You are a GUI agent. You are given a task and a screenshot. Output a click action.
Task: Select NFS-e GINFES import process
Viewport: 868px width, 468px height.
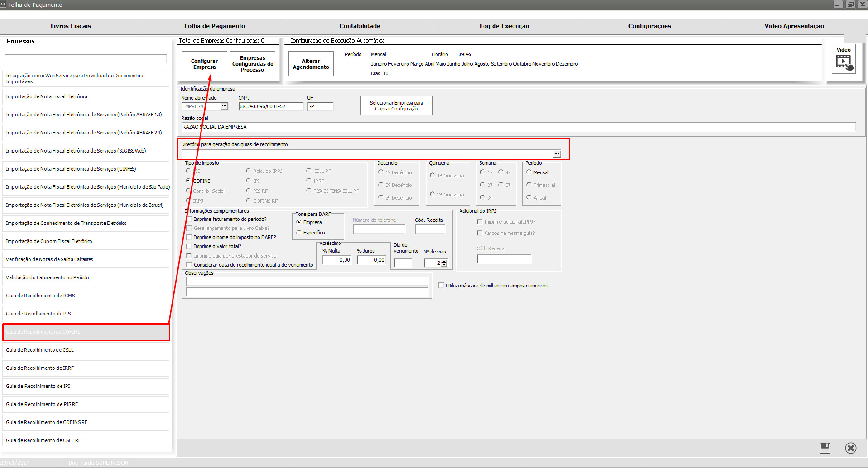(x=86, y=169)
